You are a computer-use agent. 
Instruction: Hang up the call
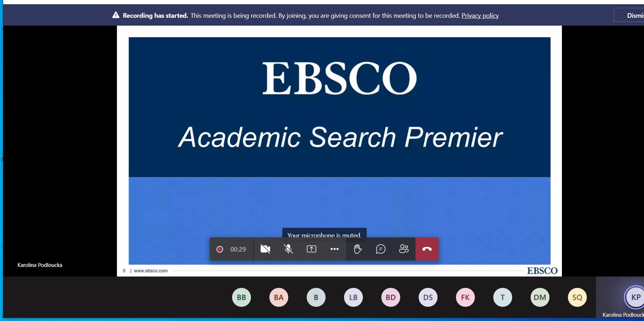(427, 249)
